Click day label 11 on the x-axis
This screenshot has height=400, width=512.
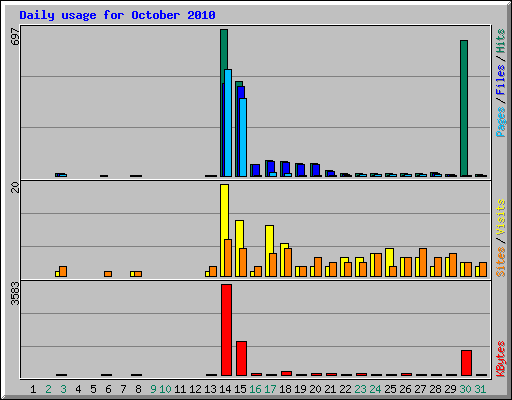tap(180, 389)
